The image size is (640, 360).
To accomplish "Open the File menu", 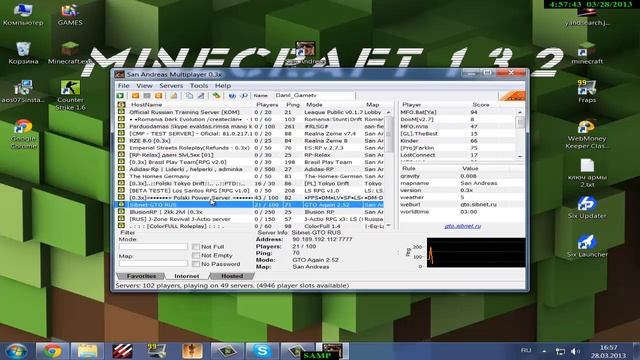I will point(123,86).
